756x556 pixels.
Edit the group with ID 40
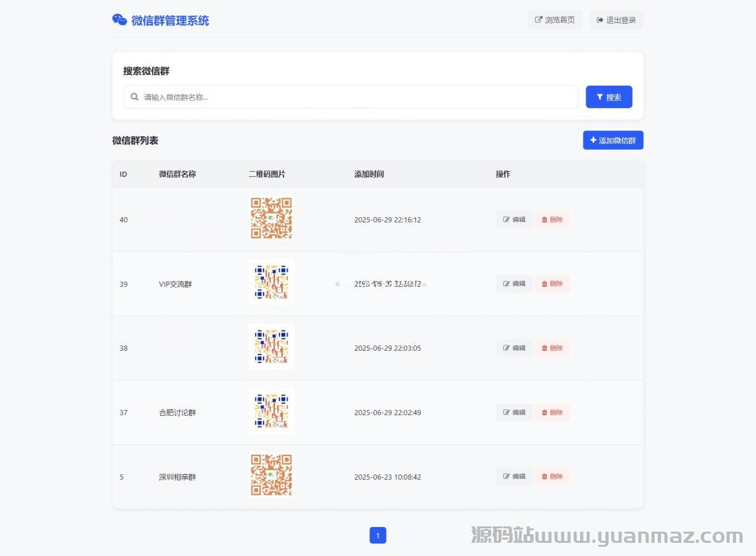pos(514,219)
